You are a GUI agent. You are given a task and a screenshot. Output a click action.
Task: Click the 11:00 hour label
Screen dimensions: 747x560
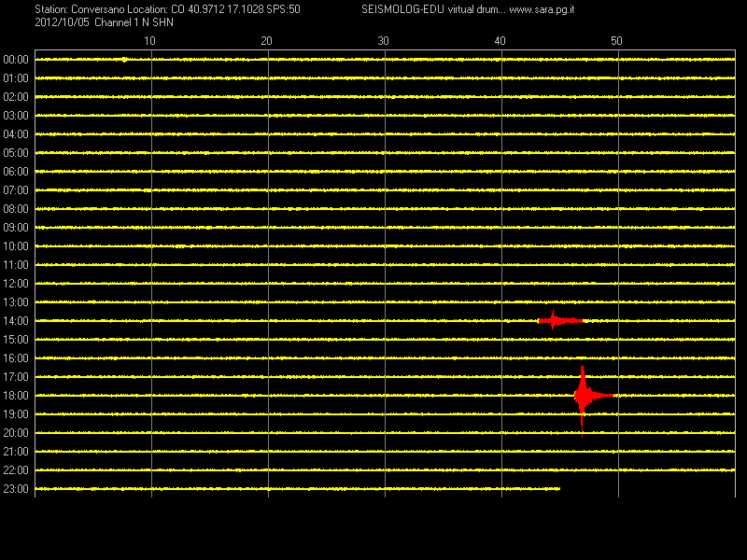tap(16, 265)
